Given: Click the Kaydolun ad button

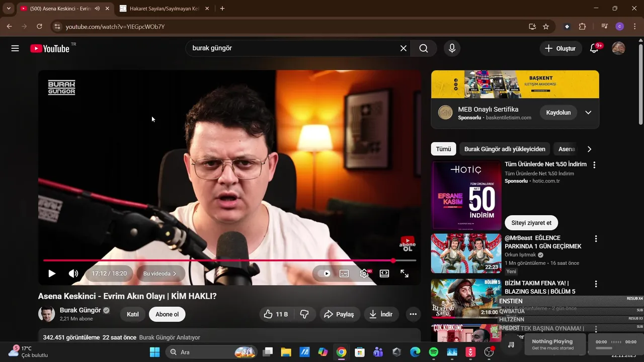Looking at the screenshot, I should click(558, 113).
